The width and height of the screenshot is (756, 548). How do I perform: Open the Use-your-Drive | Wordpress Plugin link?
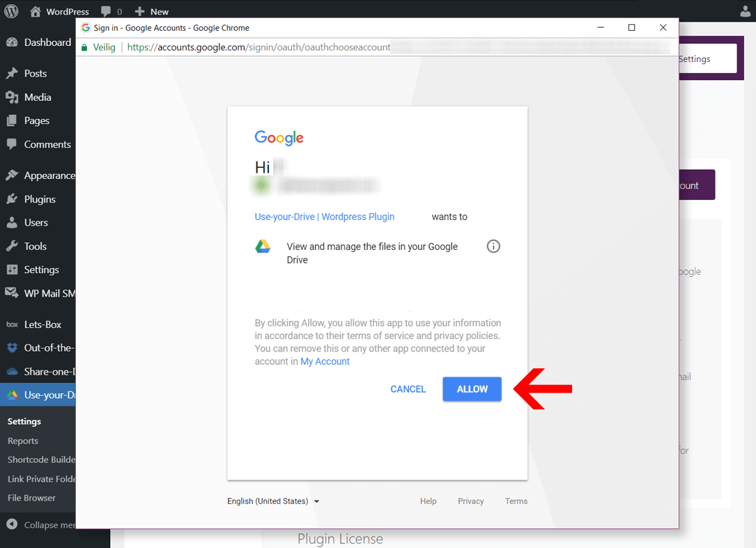tap(325, 217)
